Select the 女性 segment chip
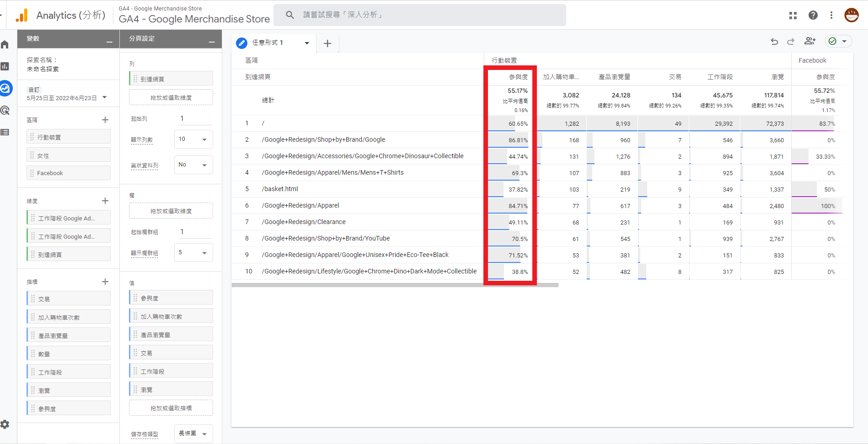Image resolution: width=868 pixels, height=444 pixels. click(x=69, y=155)
